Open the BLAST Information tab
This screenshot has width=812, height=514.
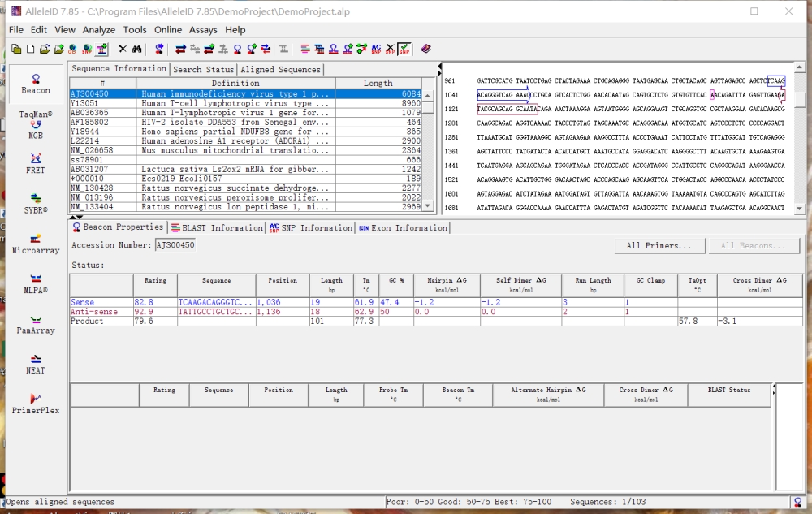pyautogui.click(x=217, y=227)
